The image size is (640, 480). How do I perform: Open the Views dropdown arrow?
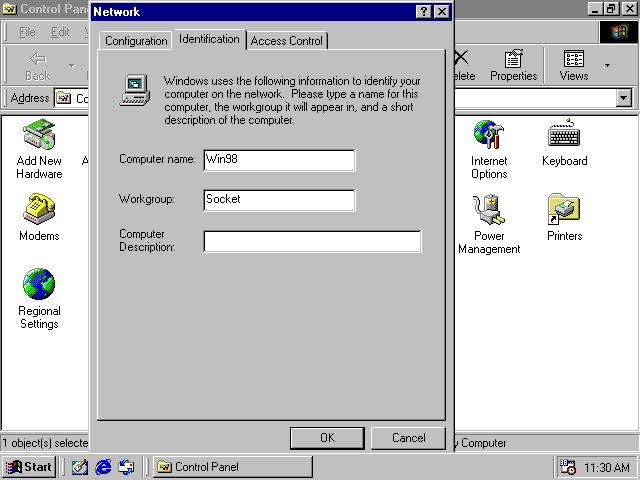click(607, 65)
